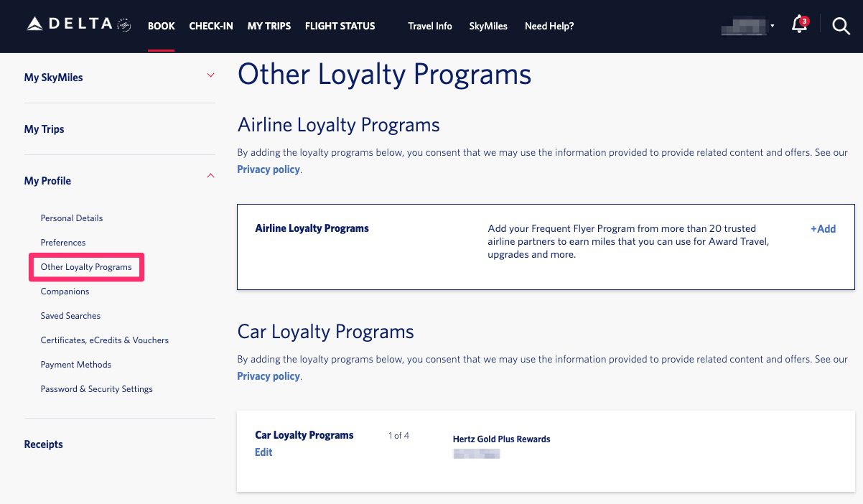
Task: Click the search magnifier icon
Action: pos(841,27)
